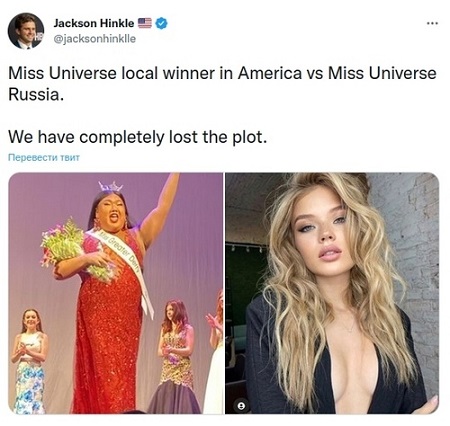Click the line We have completely lost the plot
This screenshot has height=426, width=450.
(137, 137)
